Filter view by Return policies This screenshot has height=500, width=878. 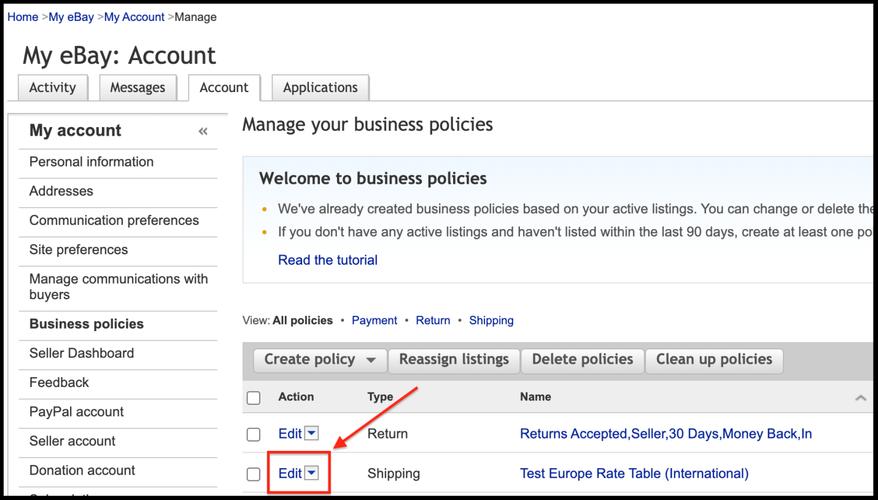pos(433,320)
